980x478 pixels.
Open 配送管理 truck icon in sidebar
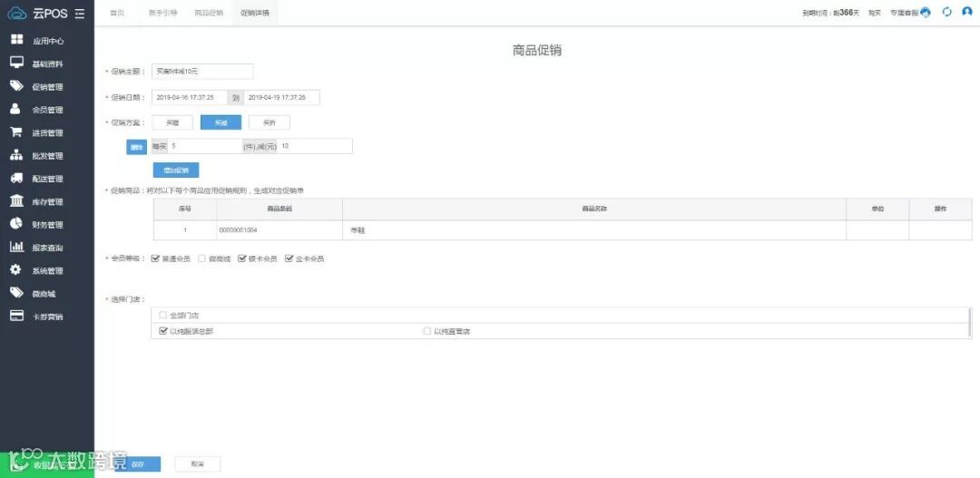coord(17,178)
